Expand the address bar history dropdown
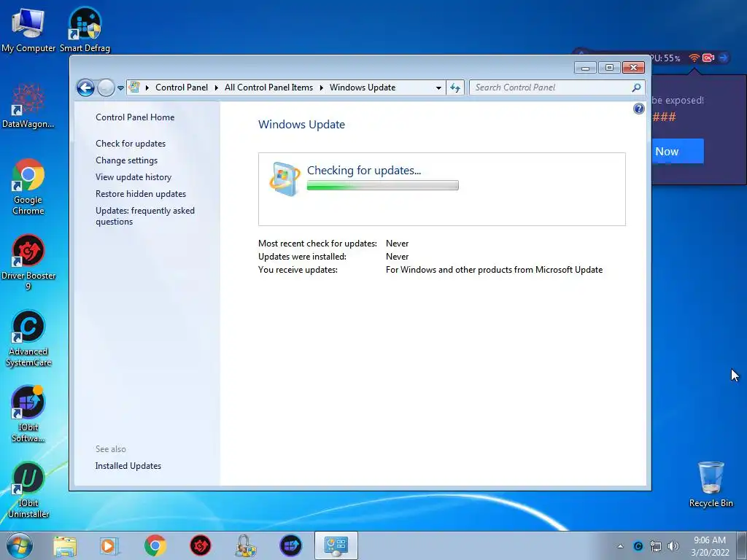 click(x=438, y=87)
